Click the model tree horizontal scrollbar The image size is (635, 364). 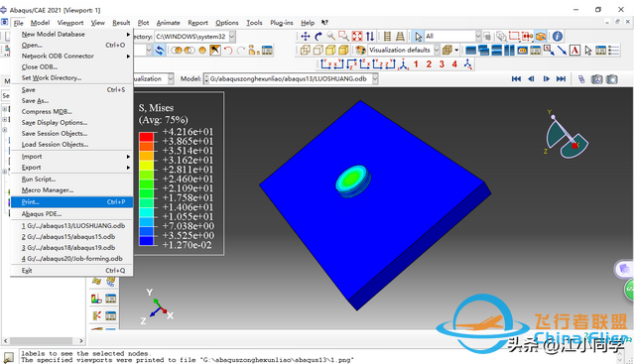(43, 341)
